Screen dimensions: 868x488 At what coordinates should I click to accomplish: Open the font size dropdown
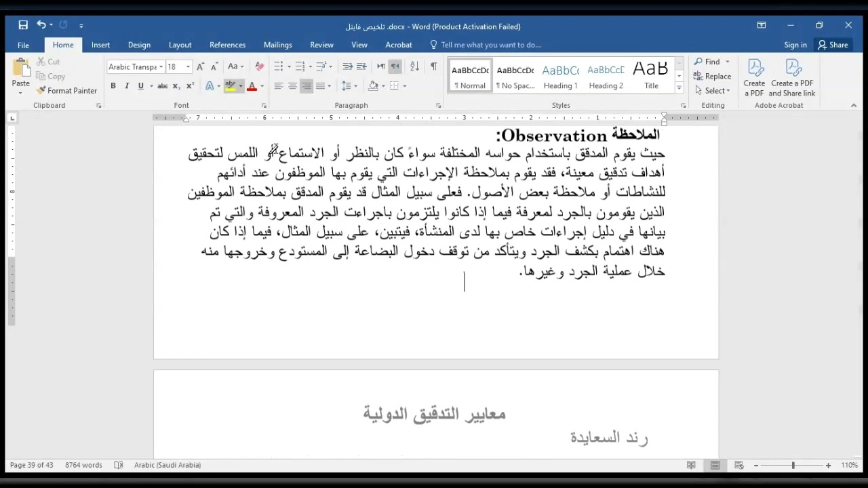tap(188, 67)
